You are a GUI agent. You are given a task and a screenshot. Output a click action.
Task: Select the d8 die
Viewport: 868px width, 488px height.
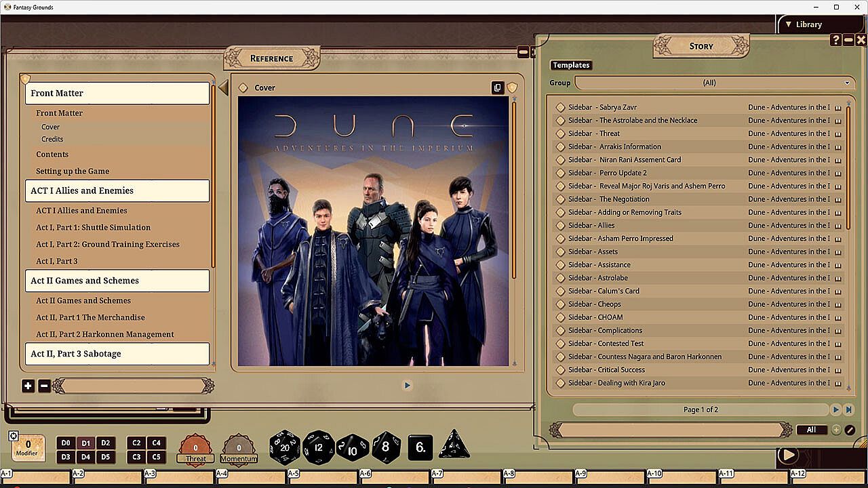pos(386,447)
